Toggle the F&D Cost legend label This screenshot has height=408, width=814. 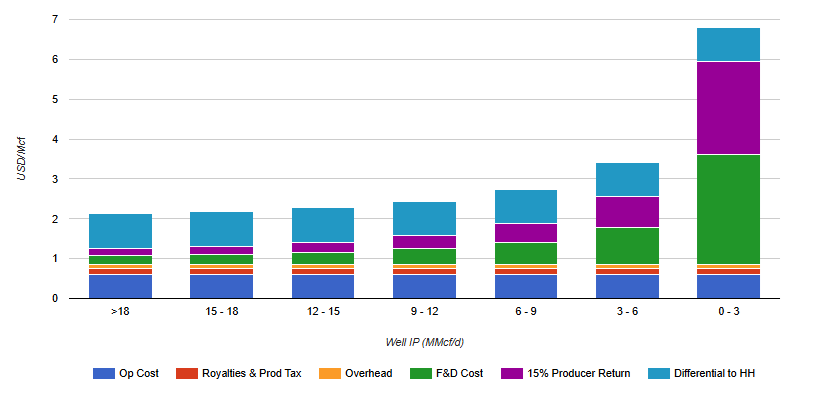461,373
